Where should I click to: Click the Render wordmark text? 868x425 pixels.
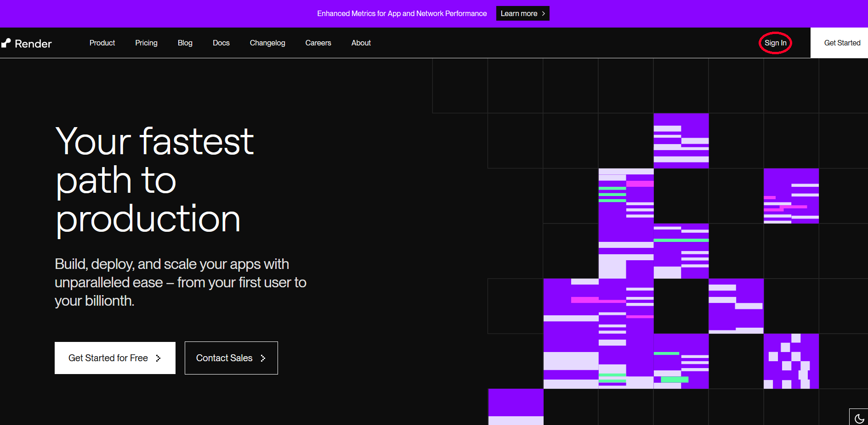point(33,44)
